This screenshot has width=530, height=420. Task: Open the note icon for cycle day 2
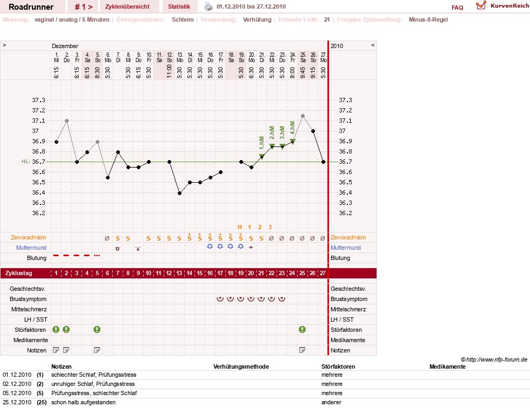click(x=66, y=350)
